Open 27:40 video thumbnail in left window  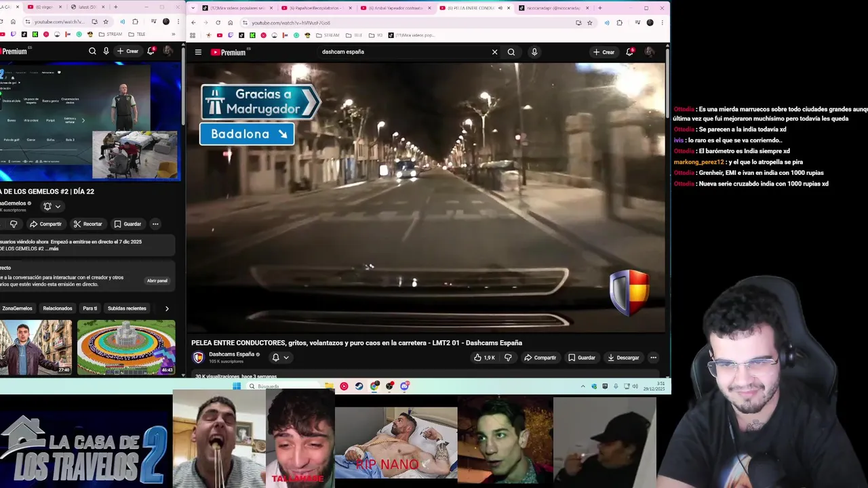36,347
